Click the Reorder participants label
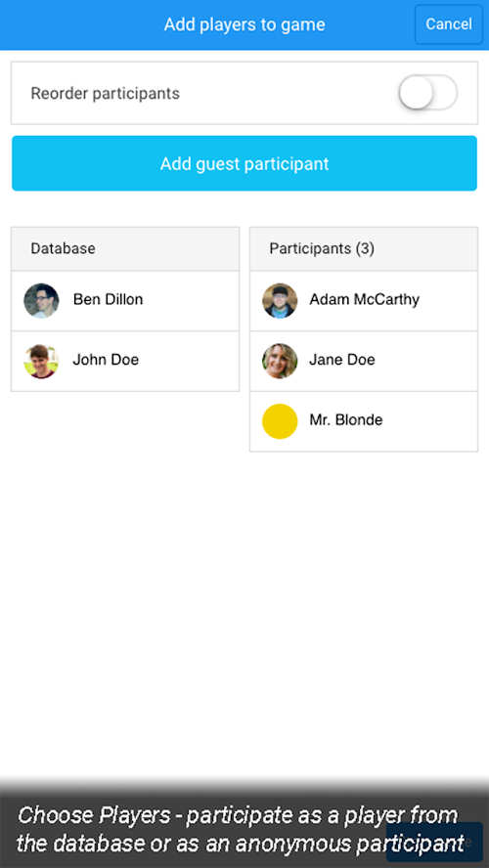This screenshot has height=868, width=489. [x=106, y=94]
